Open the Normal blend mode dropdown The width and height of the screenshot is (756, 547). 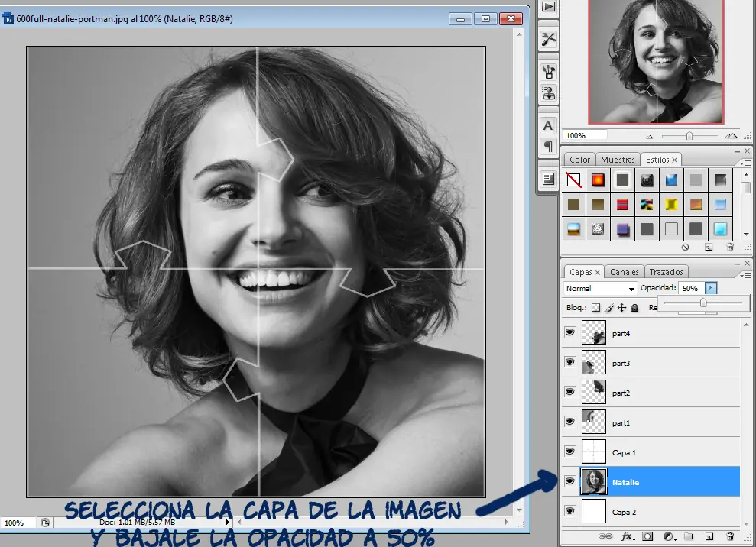coord(600,289)
